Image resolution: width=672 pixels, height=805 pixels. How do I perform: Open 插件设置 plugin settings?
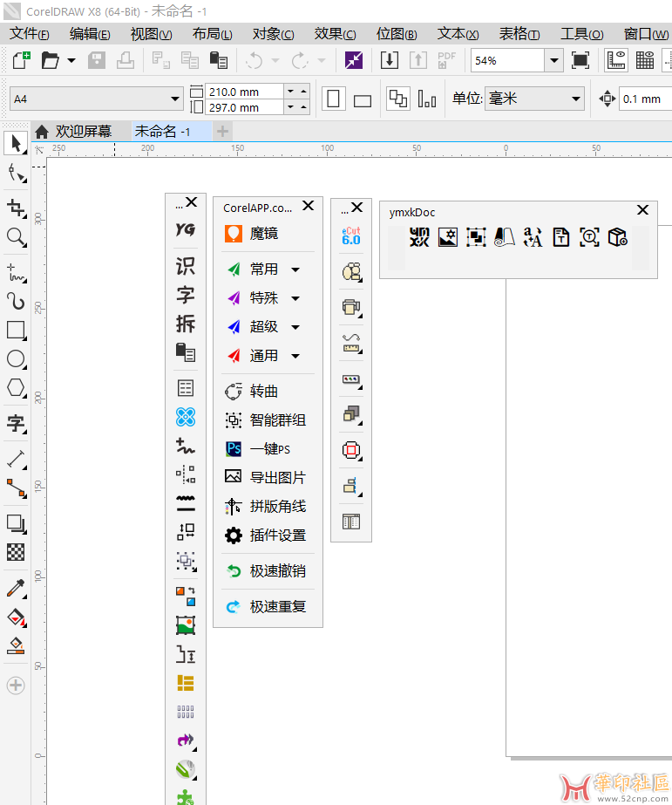(x=265, y=536)
